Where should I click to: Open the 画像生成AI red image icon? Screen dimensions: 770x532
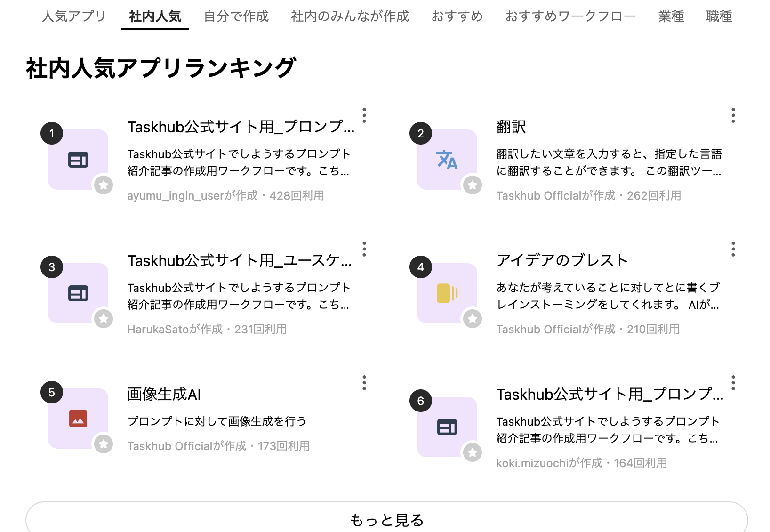(78, 419)
